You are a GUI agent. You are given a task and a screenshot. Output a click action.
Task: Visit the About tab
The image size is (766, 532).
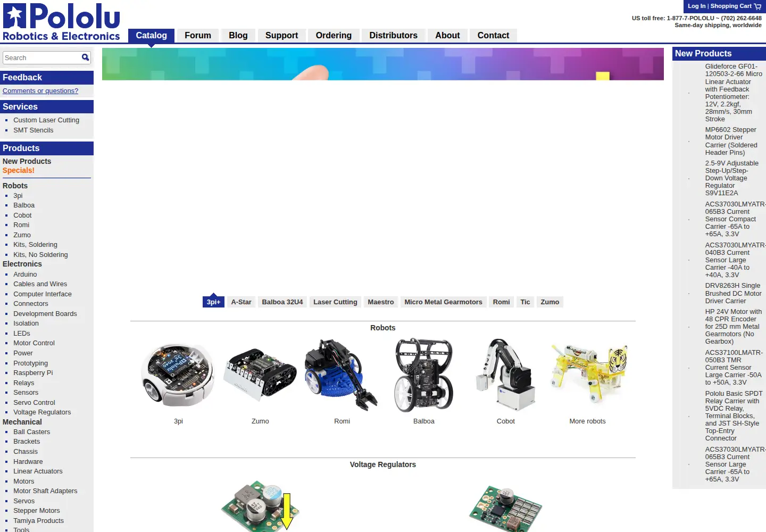coord(447,36)
